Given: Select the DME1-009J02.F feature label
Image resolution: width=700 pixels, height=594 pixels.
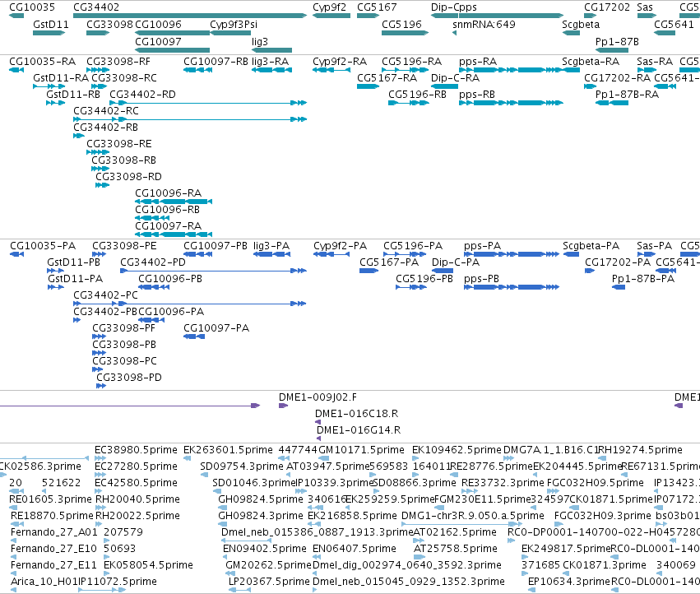Looking at the screenshot, I should pos(318,397).
